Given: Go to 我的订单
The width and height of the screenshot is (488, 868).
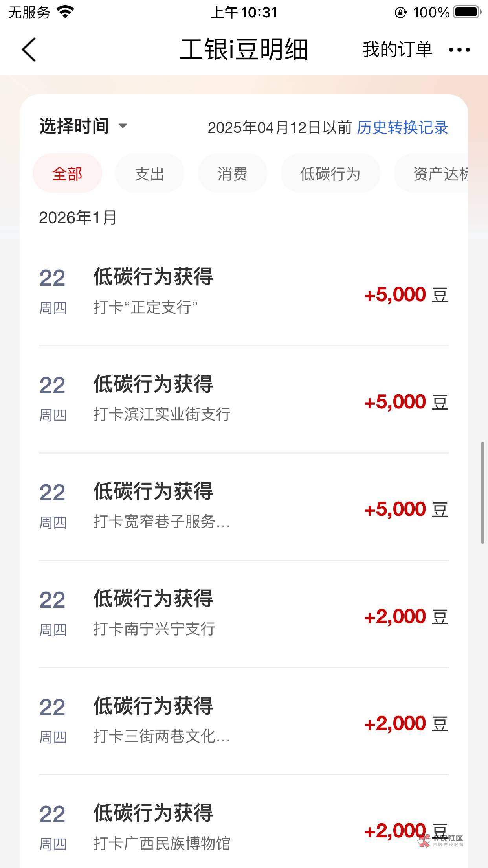Looking at the screenshot, I should coord(397,50).
